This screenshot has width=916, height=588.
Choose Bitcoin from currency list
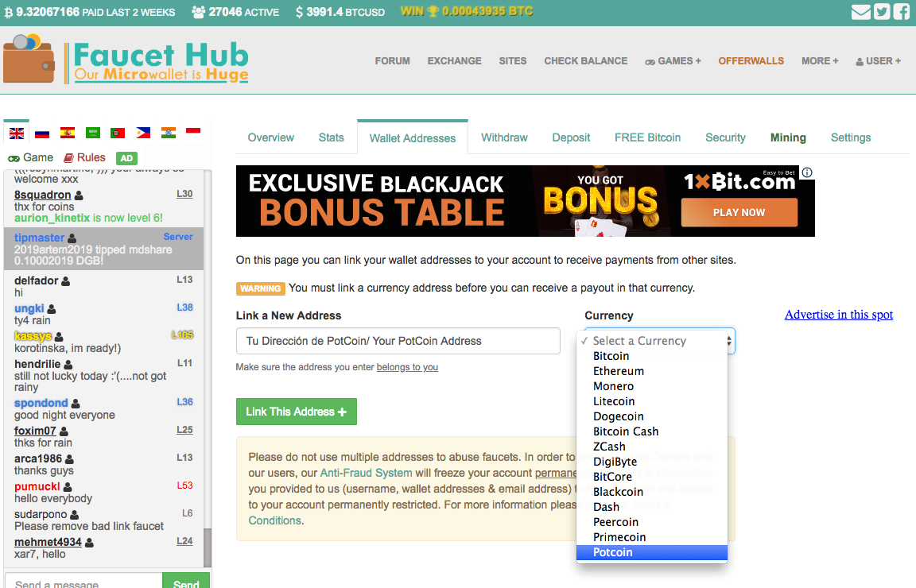coord(652,356)
